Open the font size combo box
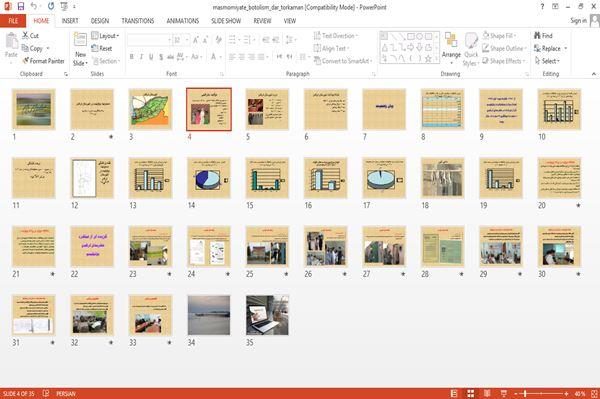600x399 pixels. [181, 40]
